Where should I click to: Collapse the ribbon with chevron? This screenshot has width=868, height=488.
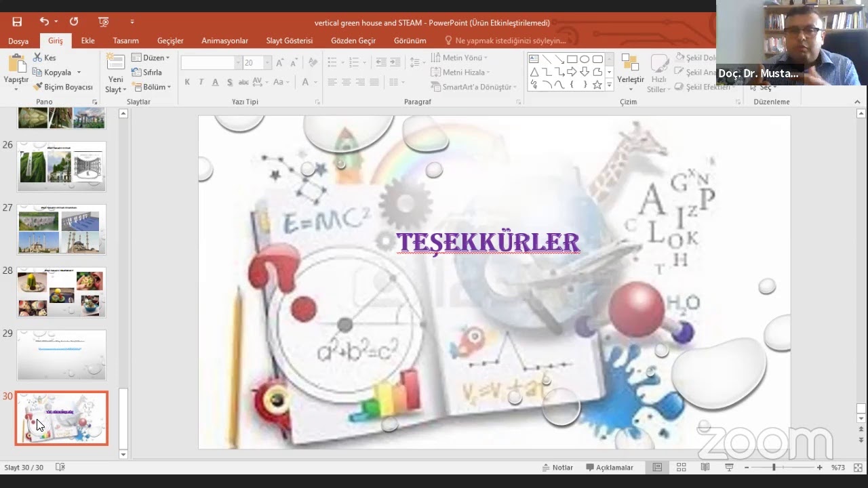(x=858, y=102)
